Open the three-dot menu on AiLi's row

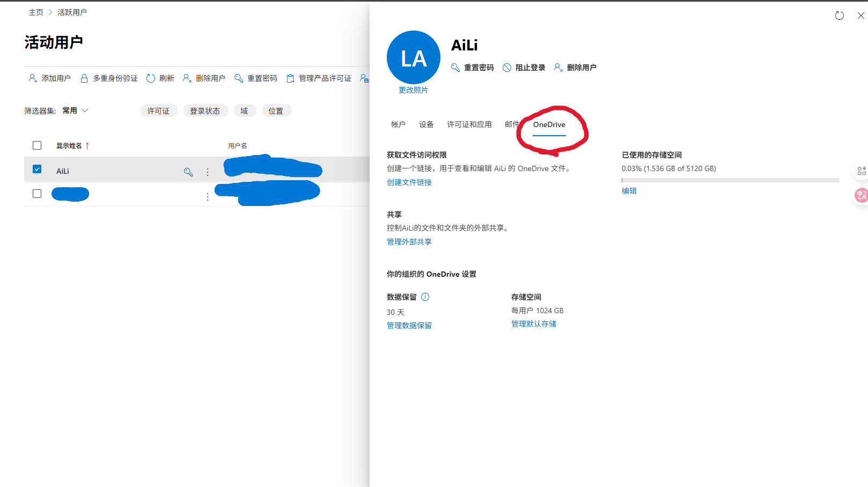pos(208,172)
